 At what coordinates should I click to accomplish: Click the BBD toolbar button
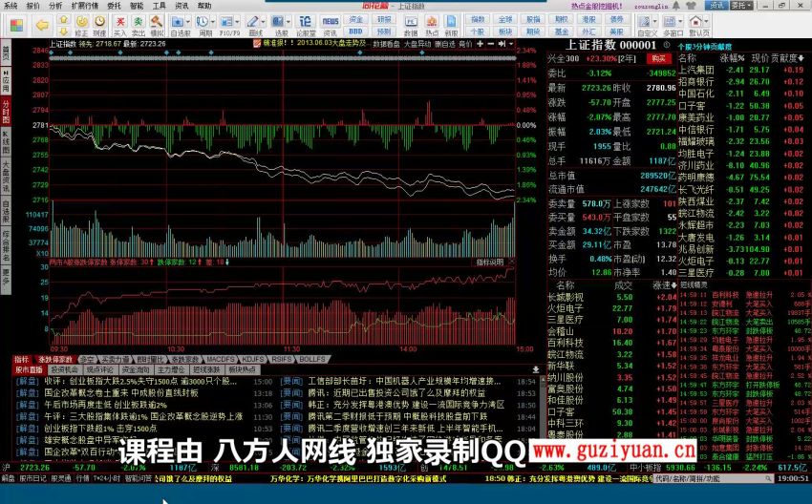tap(355, 32)
